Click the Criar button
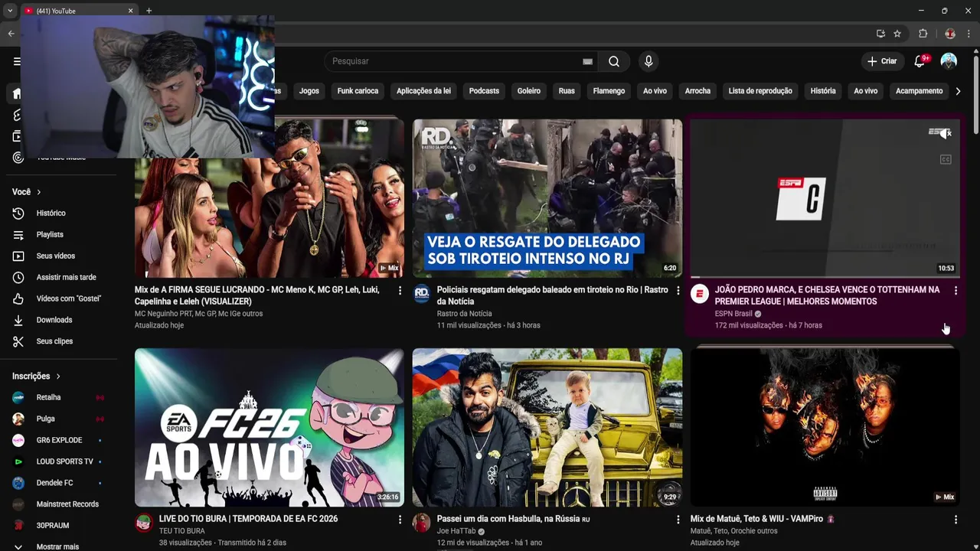The image size is (980, 551). [x=882, y=61]
